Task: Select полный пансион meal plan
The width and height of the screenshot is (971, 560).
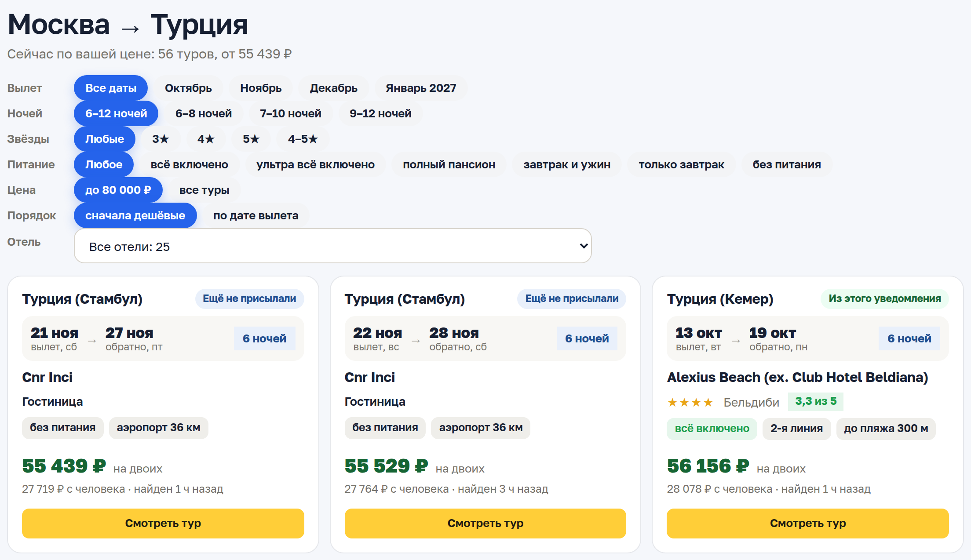Action: (x=449, y=164)
